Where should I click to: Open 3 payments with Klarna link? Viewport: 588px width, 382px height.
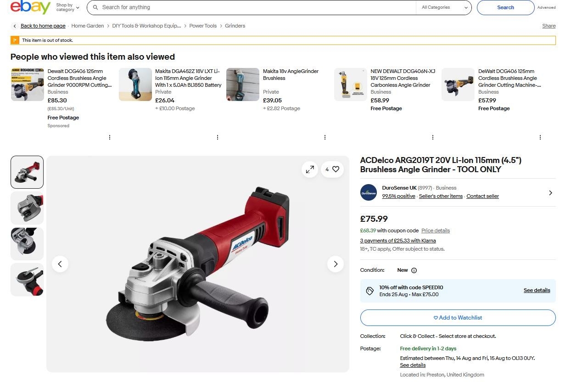click(398, 241)
